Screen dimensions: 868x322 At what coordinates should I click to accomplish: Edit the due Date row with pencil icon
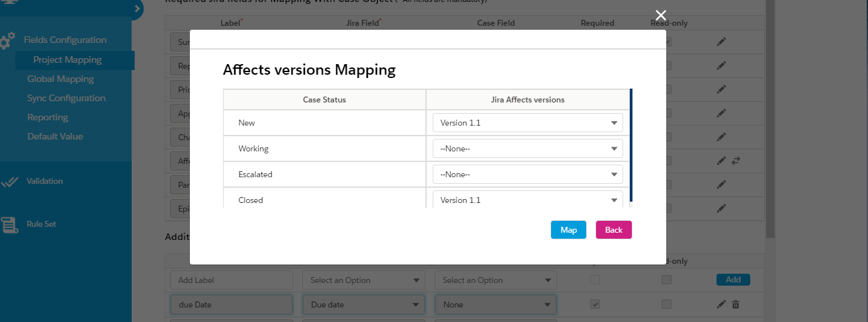pos(721,304)
